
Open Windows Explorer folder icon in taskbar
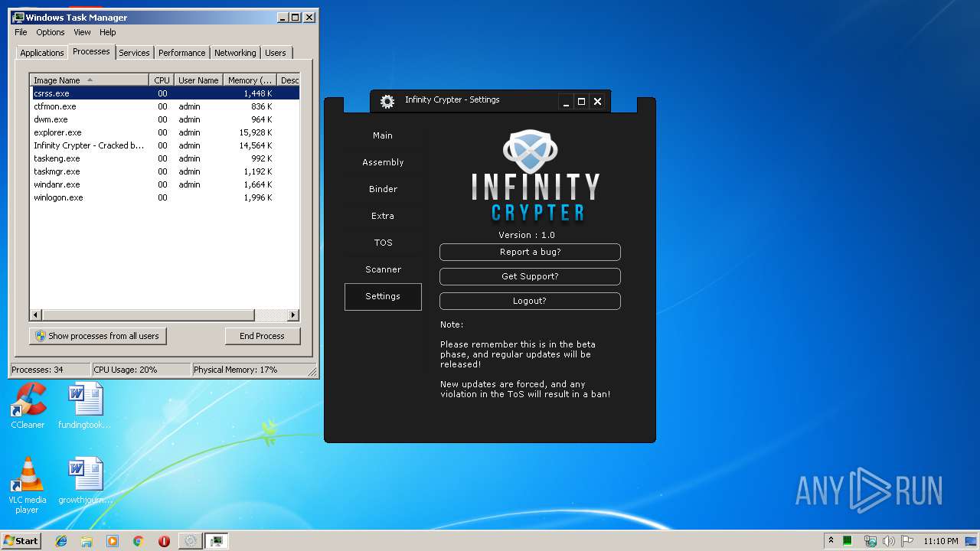tap(87, 541)
